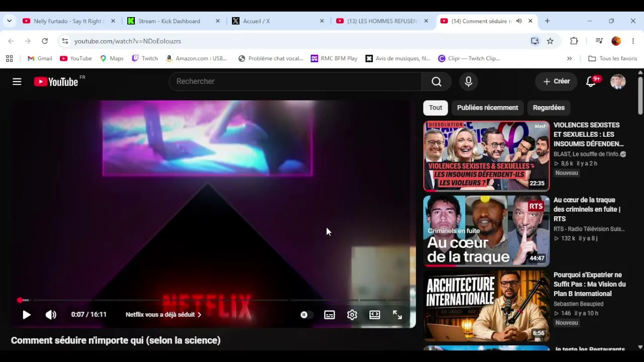This screenshot has height=362, width=644.
Task: Select the "Publiées récemment" filter chip
Action: pos(488,108)
